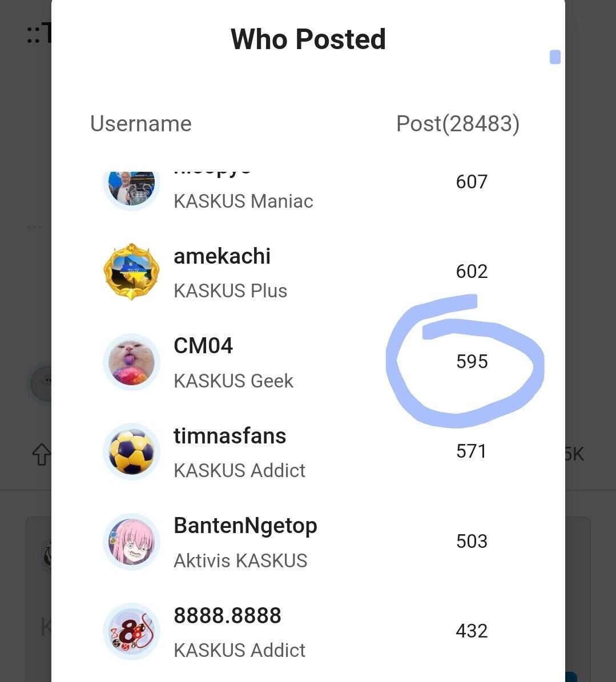This screenshot has height=682, width=616.
Task: View the 607 posts count entry
Action: point(472,181)
